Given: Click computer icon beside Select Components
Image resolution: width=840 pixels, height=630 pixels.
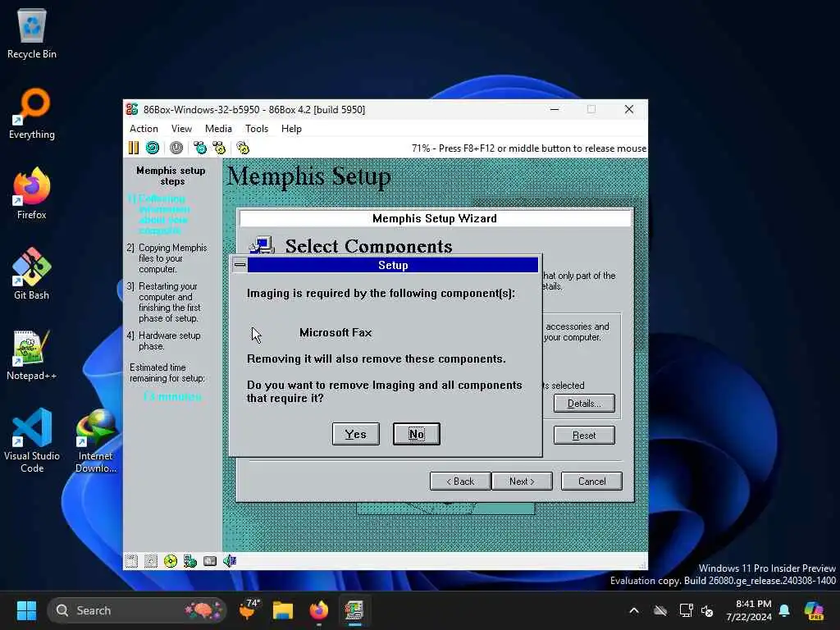Looking at the screenshot, I should [x=262, y=244].
